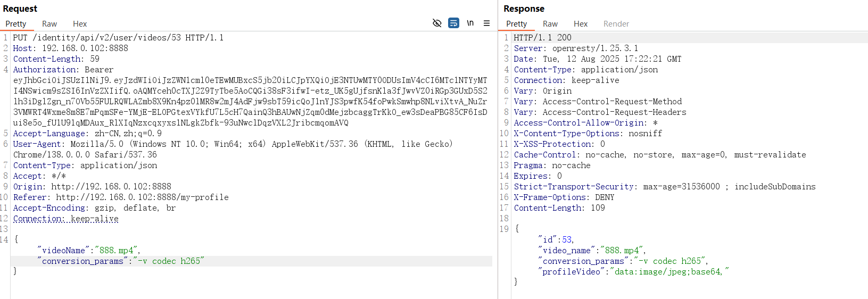Switch to the Request Hex tab
Viewport: 868px width, 299px height.
(80, 24)
